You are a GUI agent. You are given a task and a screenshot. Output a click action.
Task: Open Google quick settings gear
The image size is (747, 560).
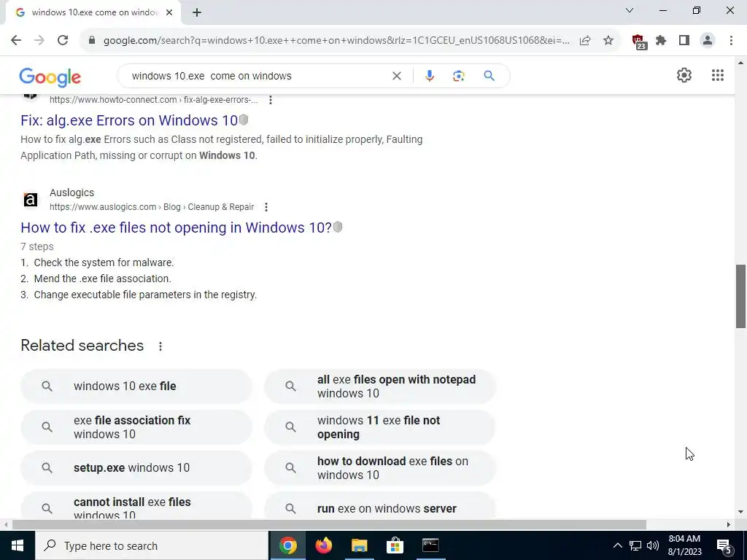684,75
